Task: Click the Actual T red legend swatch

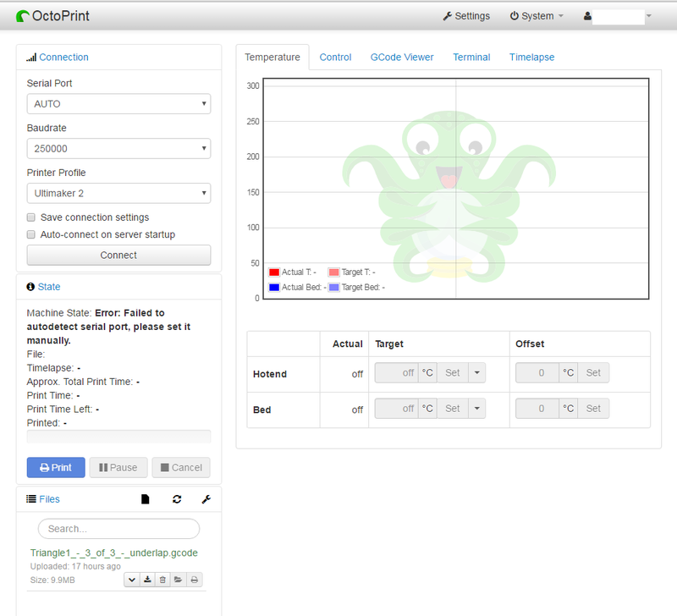Action: click(x=274, y=272)
